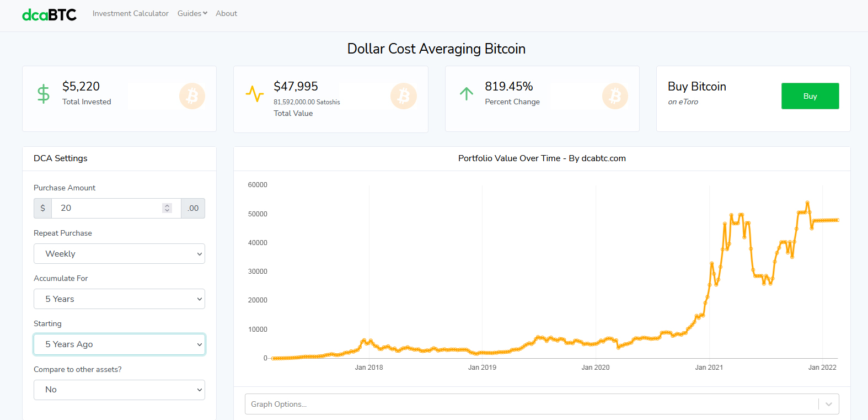The height and width of the screenshot is (420, 868).
Task: Click the green dollar sign icon
Action: (43, 94)
